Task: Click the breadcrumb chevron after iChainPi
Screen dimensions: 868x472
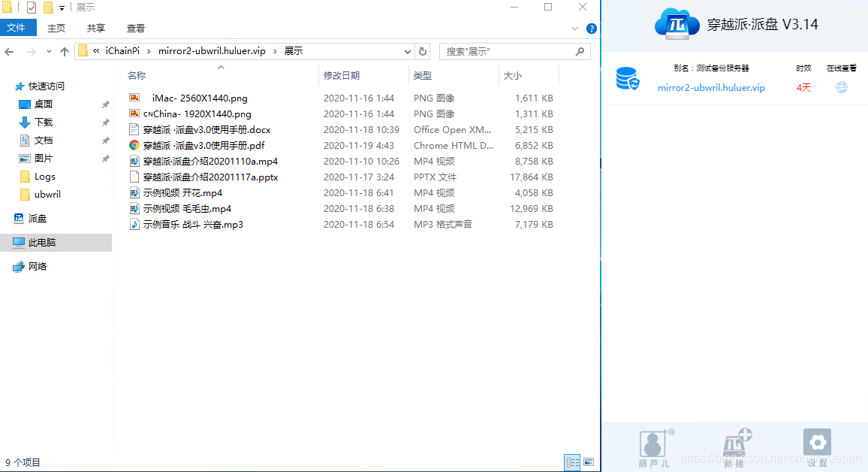Action: pos(149,51)
